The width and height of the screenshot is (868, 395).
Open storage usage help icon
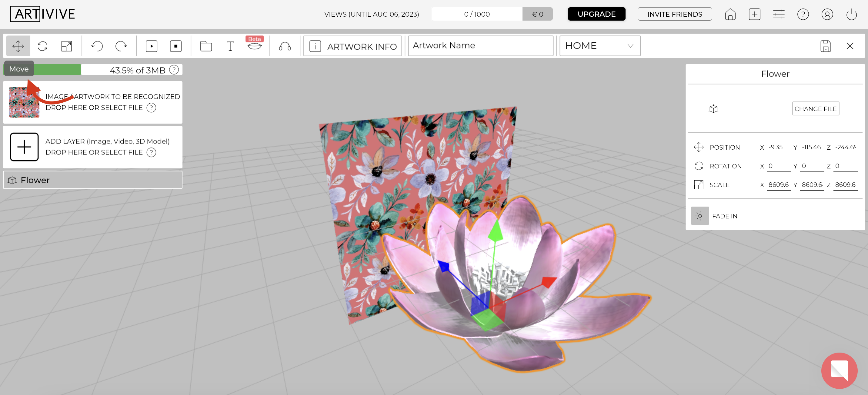174,70
